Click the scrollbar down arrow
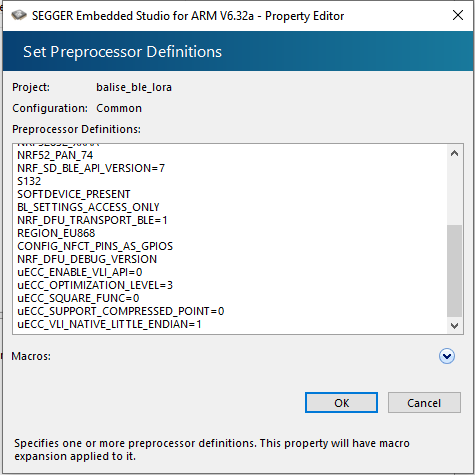The height and width of the screenshot is (475, 475). [x=454, y=325]
